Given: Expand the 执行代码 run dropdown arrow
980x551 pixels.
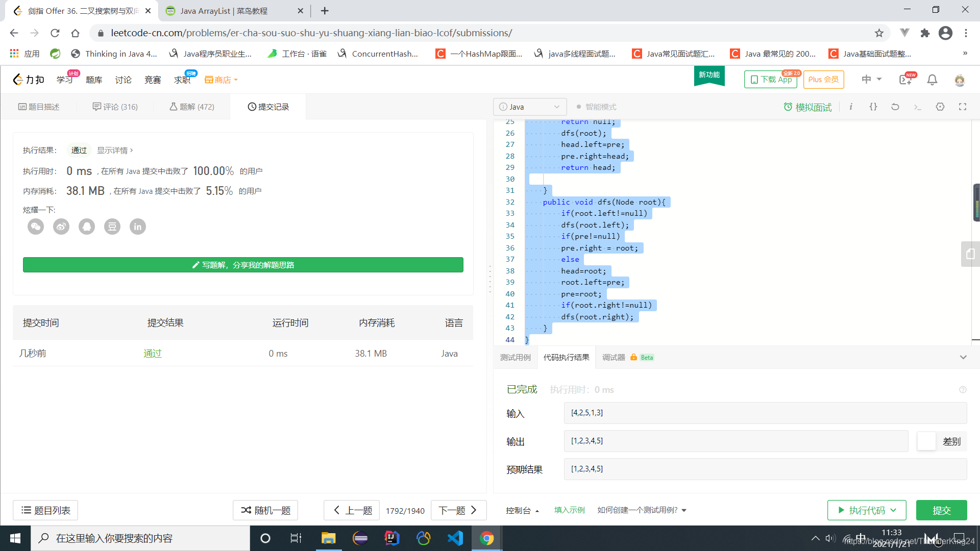Looking at the screenshot, I should point(894,510).
